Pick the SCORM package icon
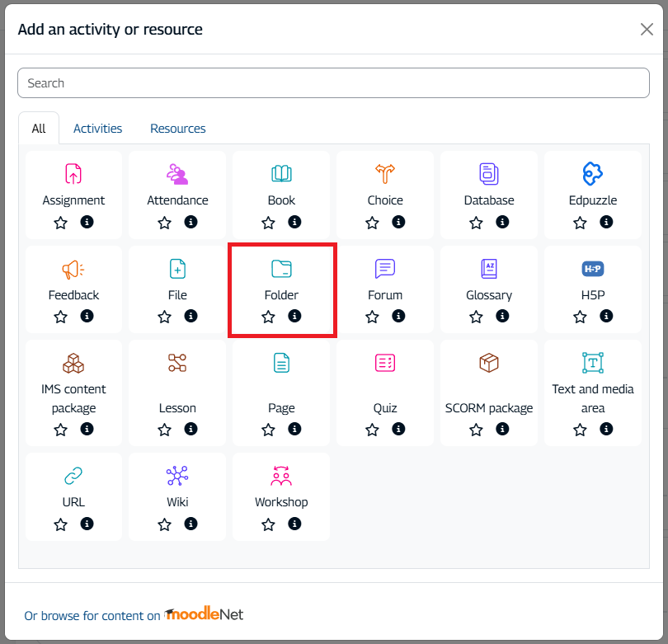Viewport: 668px width, 644px height. tap(489, 363)
